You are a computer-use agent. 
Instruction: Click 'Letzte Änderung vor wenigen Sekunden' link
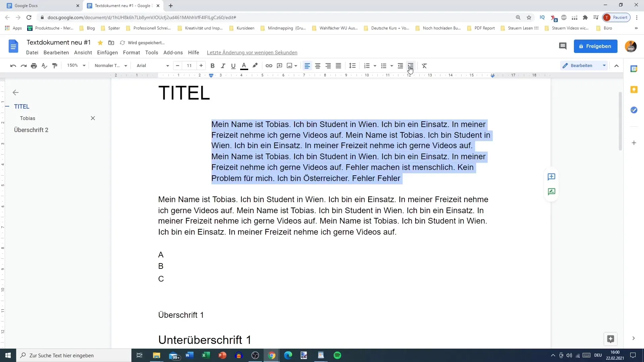pos(252,52)
